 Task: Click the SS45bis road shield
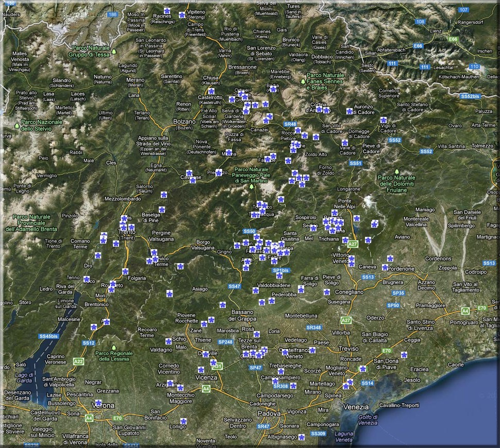(48, 336)
